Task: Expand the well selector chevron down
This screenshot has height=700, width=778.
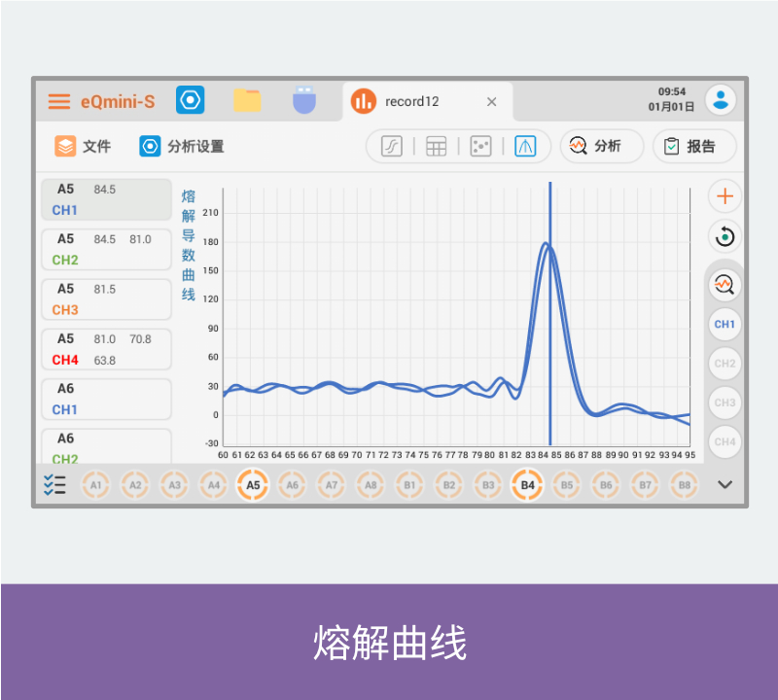Action: click(725, 484)
